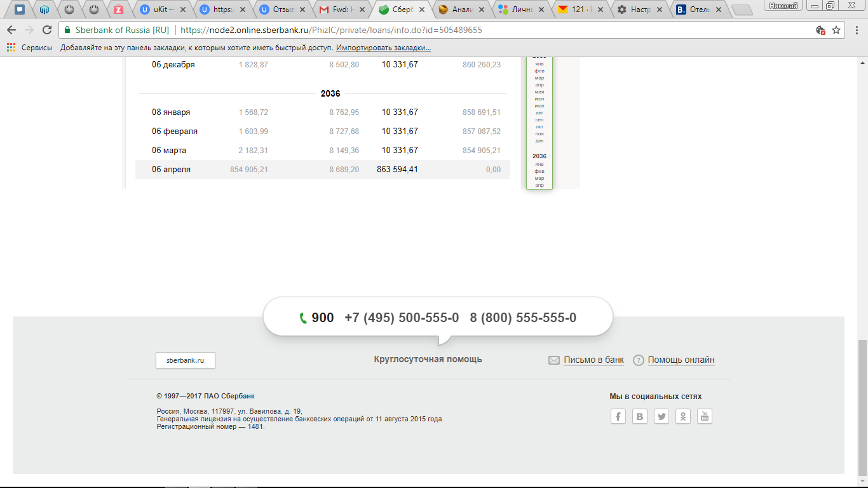The width and height of the screenshot is (868, 488).
Task: Jump to дек in the year navigator
Action: tap(539, 141)
